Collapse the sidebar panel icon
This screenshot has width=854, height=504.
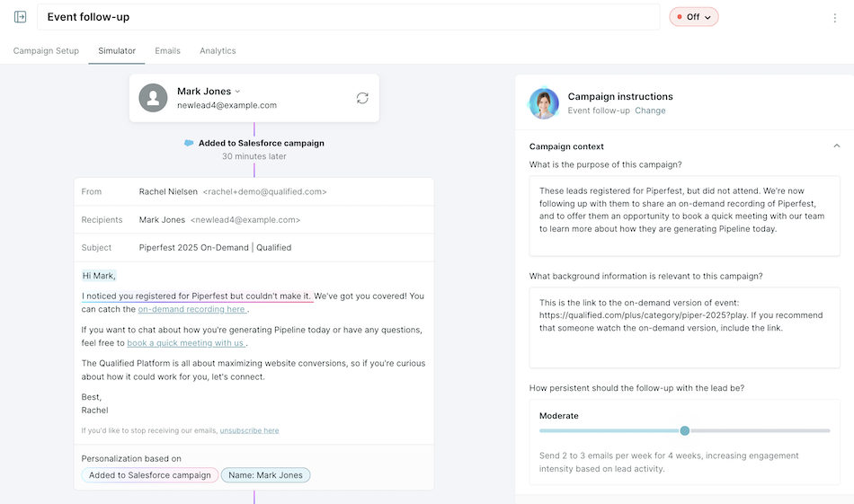pos(20,17)
